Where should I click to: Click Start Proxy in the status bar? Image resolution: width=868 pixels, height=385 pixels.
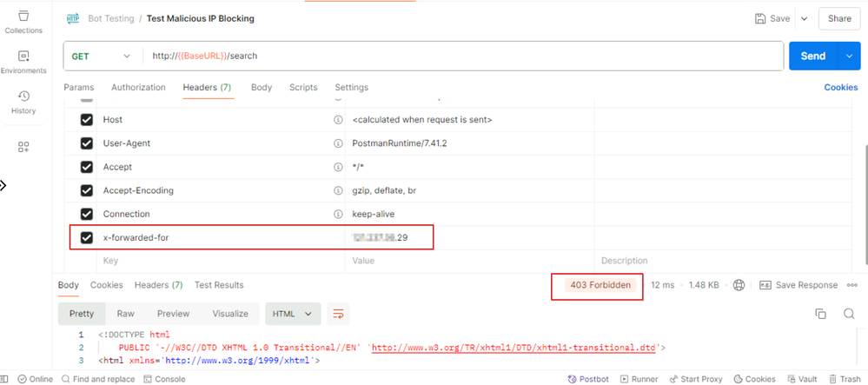[696, 379]
